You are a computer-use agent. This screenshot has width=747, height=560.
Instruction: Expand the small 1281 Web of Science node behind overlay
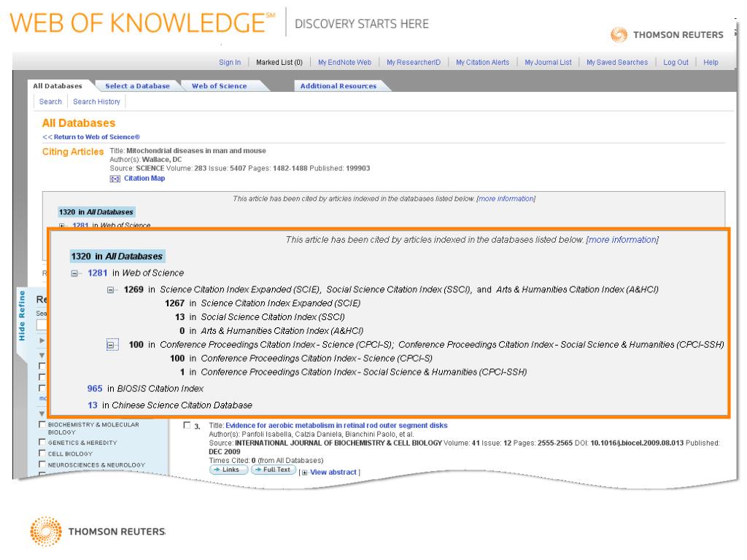click(61, 225)
